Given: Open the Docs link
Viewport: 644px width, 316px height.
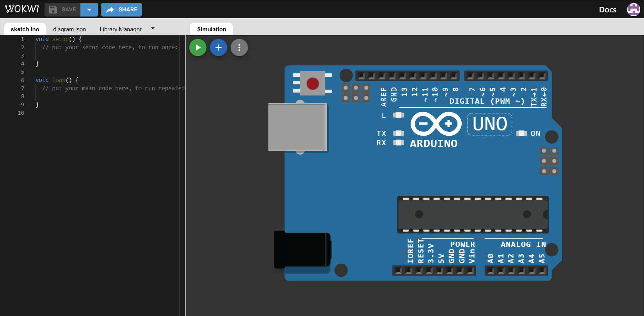Looking at the screenshot, I should (607, 10).
